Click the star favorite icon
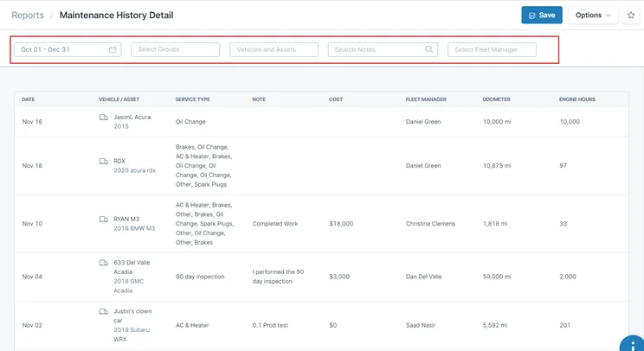Viewport: 644px width, 351px height. point(631,16)
